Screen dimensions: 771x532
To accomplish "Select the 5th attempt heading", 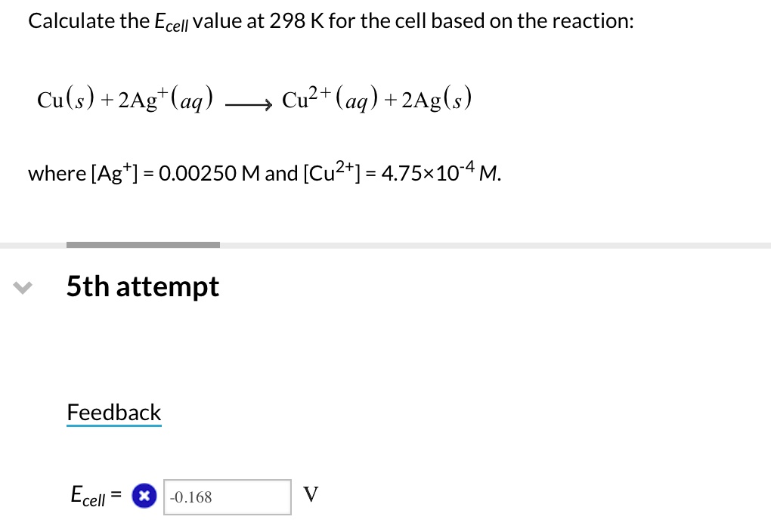I will coord(143,286).
